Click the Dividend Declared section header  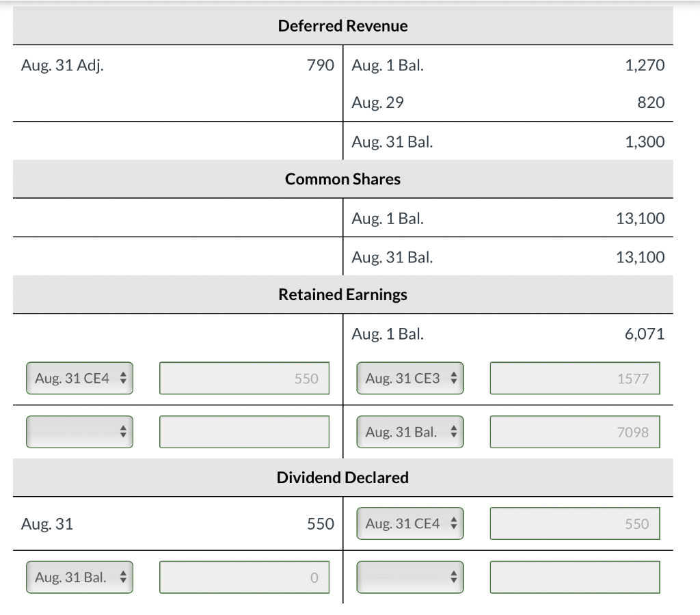(x=342, y=477)
